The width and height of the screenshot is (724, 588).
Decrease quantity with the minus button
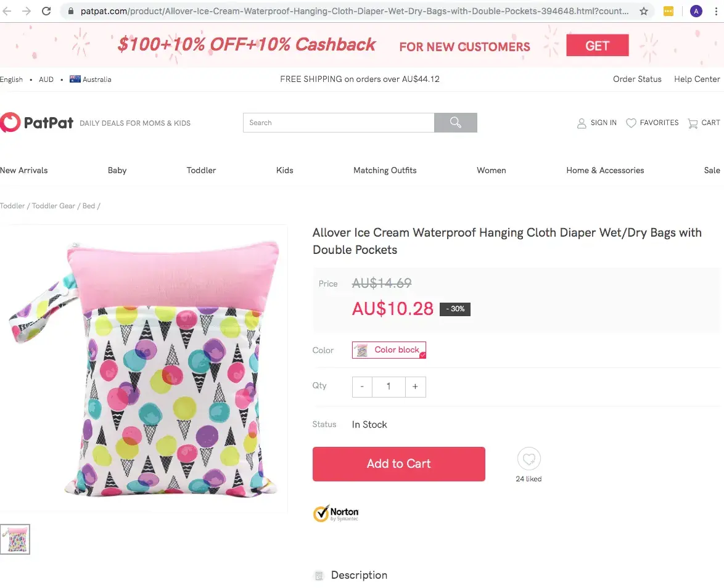point(362,386)
